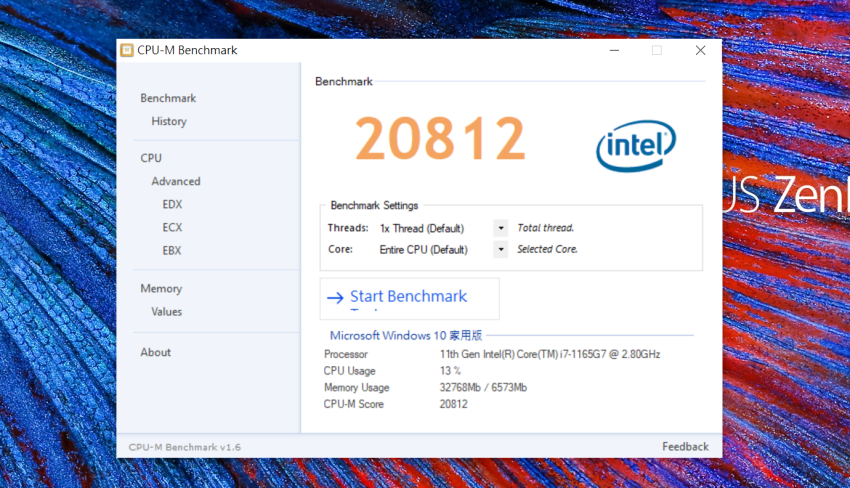This screenshot has width=850, height=488.
Task: Select the ECX register entry
Action: pos(172,228)
